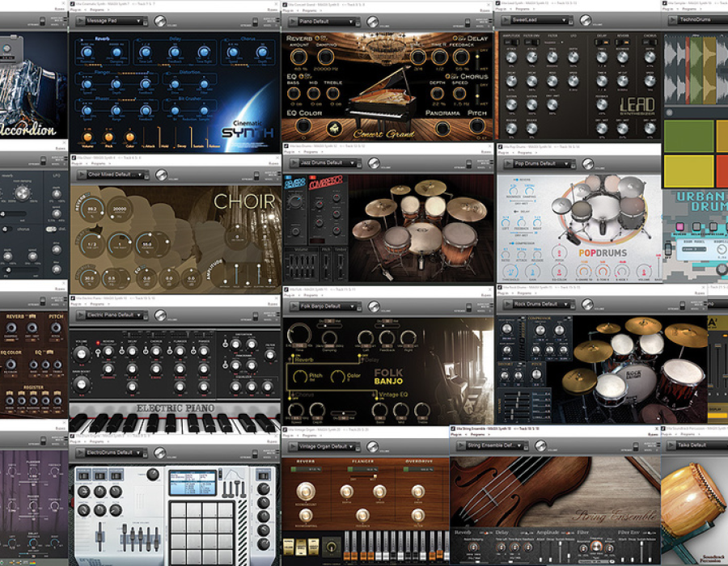Open the Vintage Organ Default preset dropdown
Viewport: 728px width, 566px height.
coord(351,446)
